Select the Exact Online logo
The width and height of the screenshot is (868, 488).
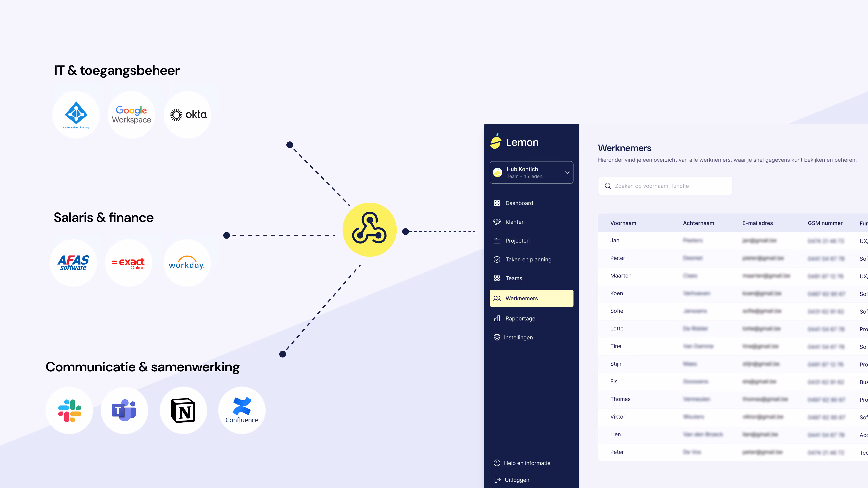click(128, 263)
